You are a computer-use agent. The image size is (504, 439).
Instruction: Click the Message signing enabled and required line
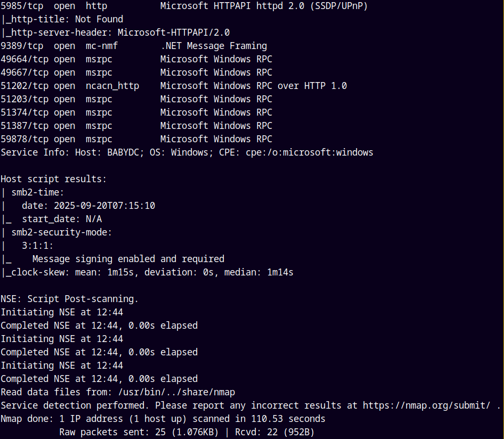[128, 259]
